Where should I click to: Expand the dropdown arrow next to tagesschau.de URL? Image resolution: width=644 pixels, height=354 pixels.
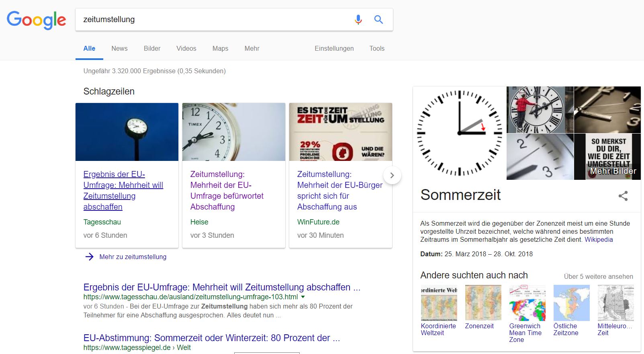(x=303, y=297)
